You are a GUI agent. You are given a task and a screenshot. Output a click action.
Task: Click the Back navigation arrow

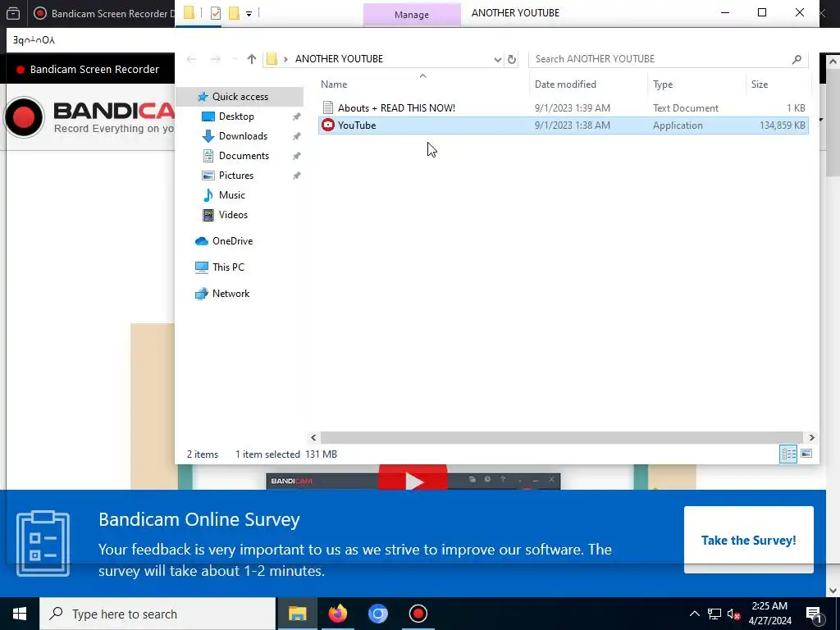coord(191,59)
